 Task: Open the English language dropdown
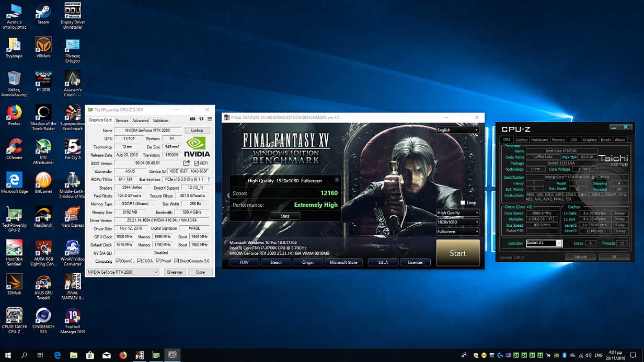pos(457,130)
